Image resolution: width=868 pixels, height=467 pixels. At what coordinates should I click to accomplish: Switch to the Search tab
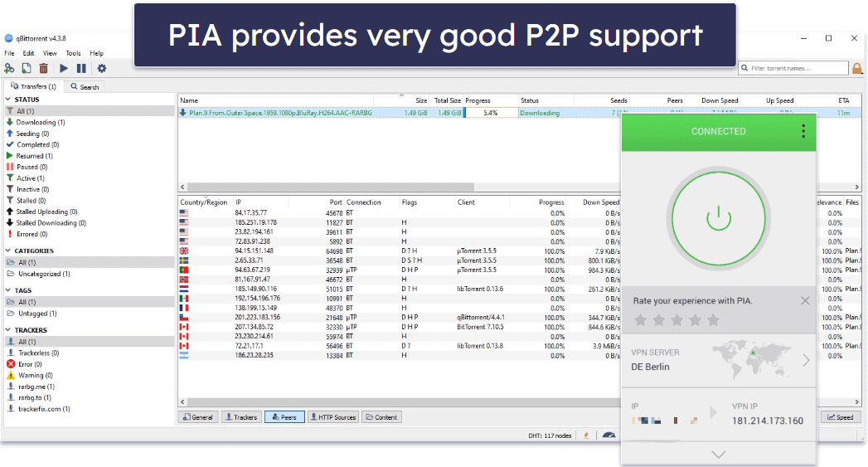[x=85, y=87]
